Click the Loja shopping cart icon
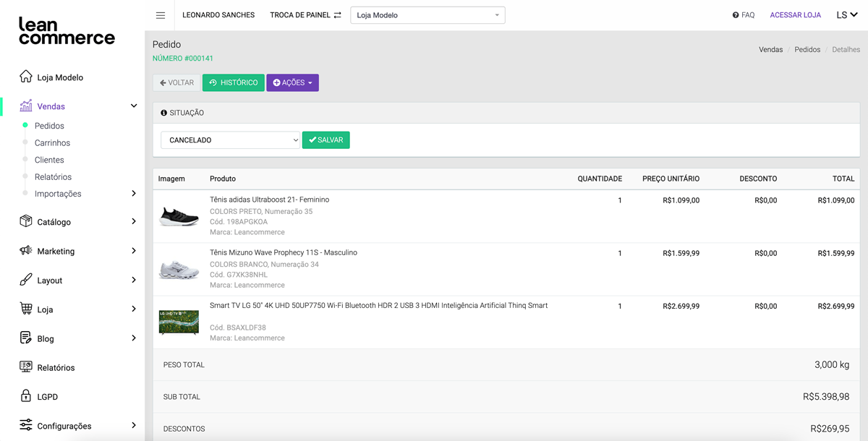Image resolution: width=868 pixels, height=441 pixels. (x=26, y=309)
